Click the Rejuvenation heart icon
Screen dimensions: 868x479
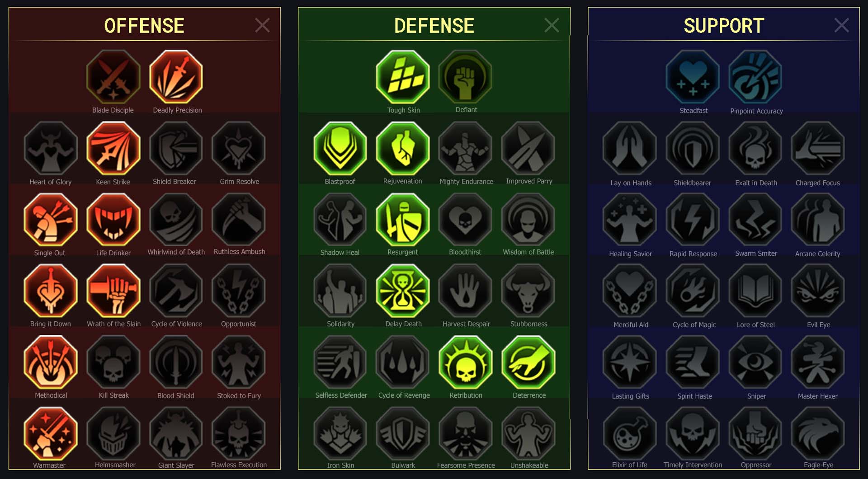(403, 148)
